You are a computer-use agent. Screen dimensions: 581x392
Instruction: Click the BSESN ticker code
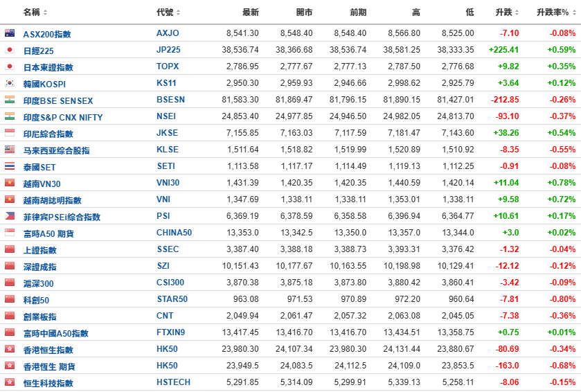click(170, 100)
